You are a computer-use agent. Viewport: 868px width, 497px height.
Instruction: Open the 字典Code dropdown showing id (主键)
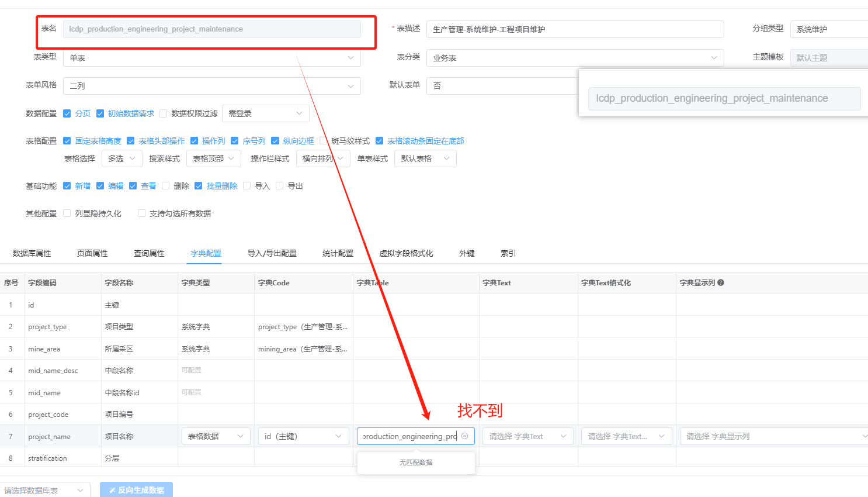303,436
